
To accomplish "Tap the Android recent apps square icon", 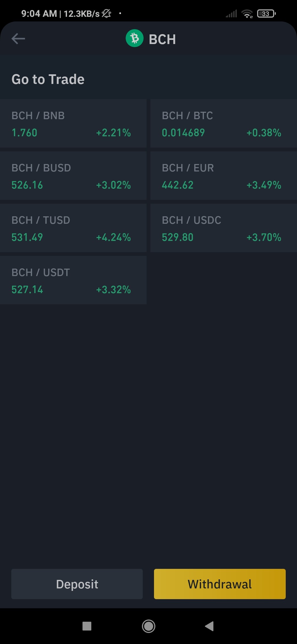I will click(87, 626).
